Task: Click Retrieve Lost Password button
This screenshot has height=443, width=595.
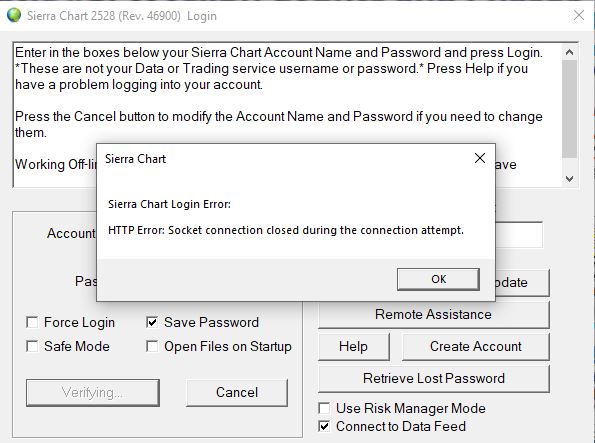Action: (433, 378)
